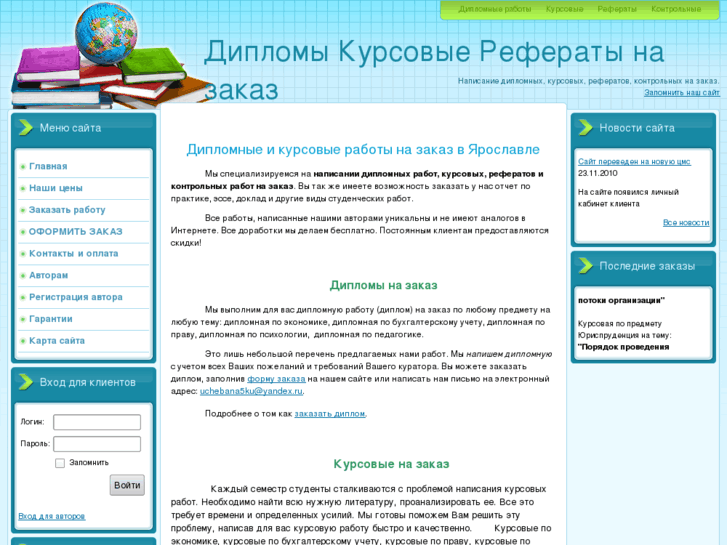Click green arrow icon beside Новости сайта

tap(586, 128)
